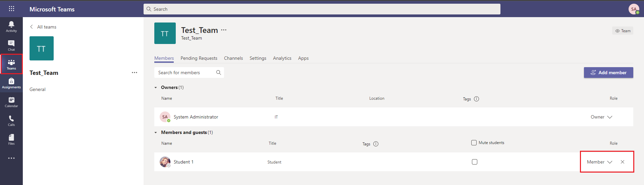644x185 pixels.
Task: Collapse the Owners section
Action: [x=156, y=87]
